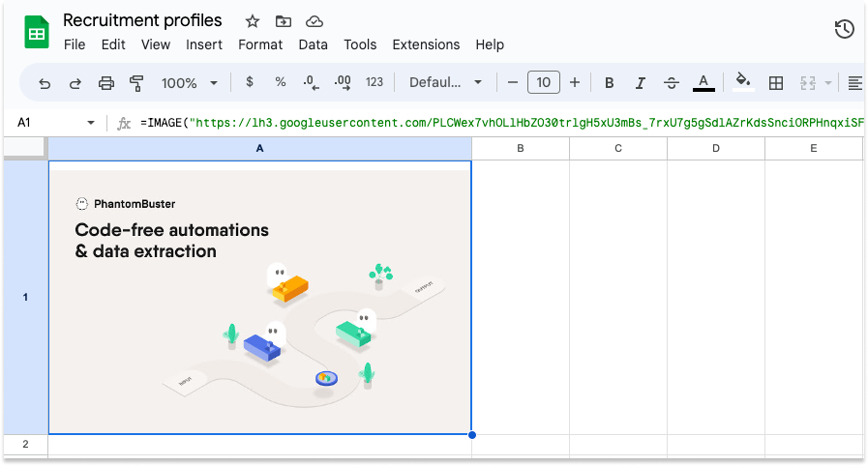This screenshot has width=868, height=466.
Task: Open the text color picker
Action: 703,83
